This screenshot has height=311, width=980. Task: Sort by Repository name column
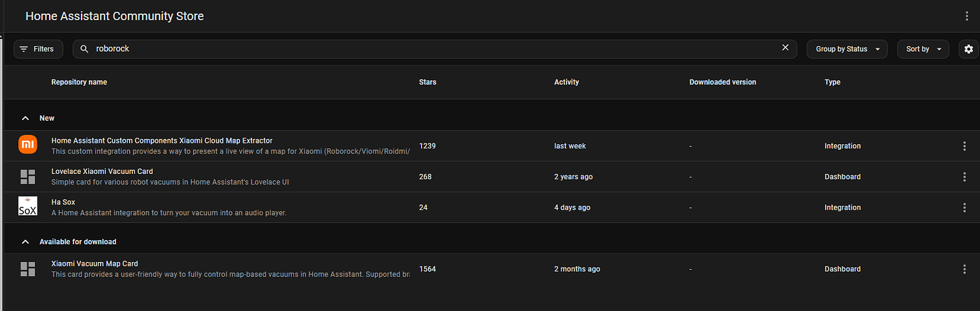pyautogui.click(x=79, y=82)
